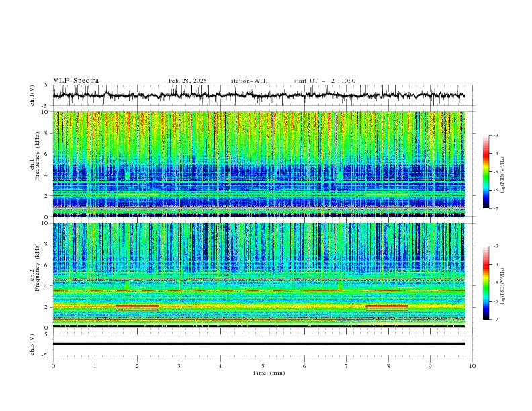Click the "VLF Spectra" title text
The image size is (532, 411).
[x=76, y=81]
